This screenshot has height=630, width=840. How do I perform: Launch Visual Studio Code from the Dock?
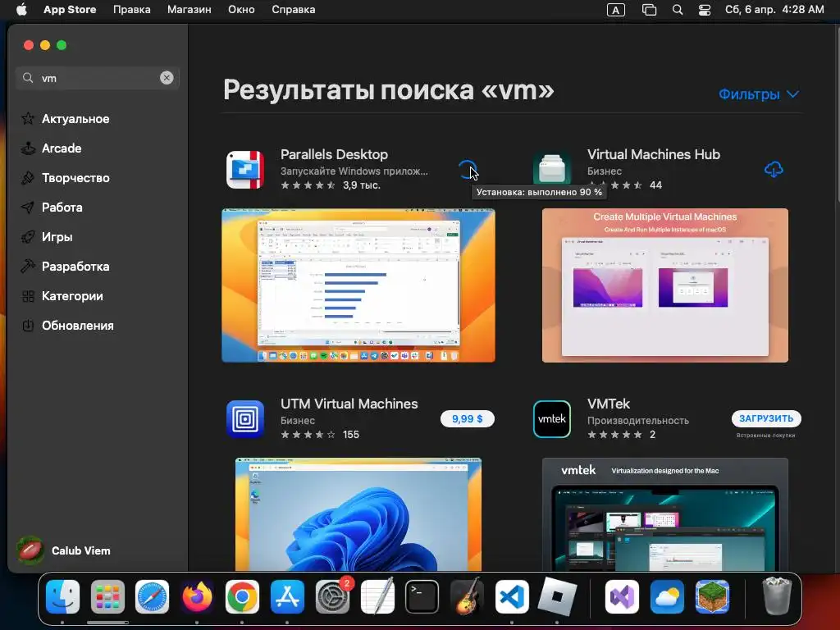(512, 596)
